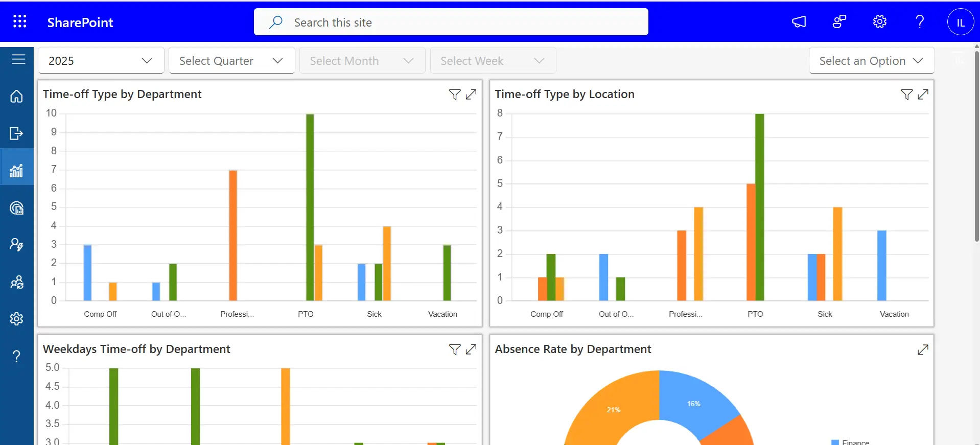Open the analytics chart sidebar icon

pos(17,171)
